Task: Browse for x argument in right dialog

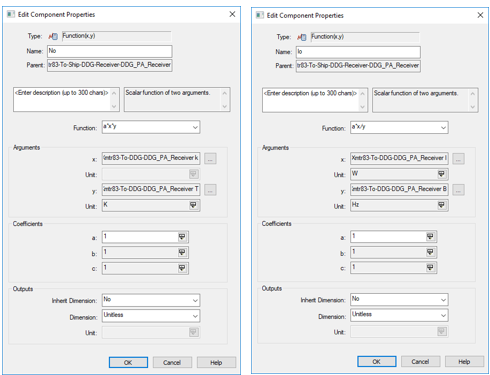Action: click(x=458, y=159)
